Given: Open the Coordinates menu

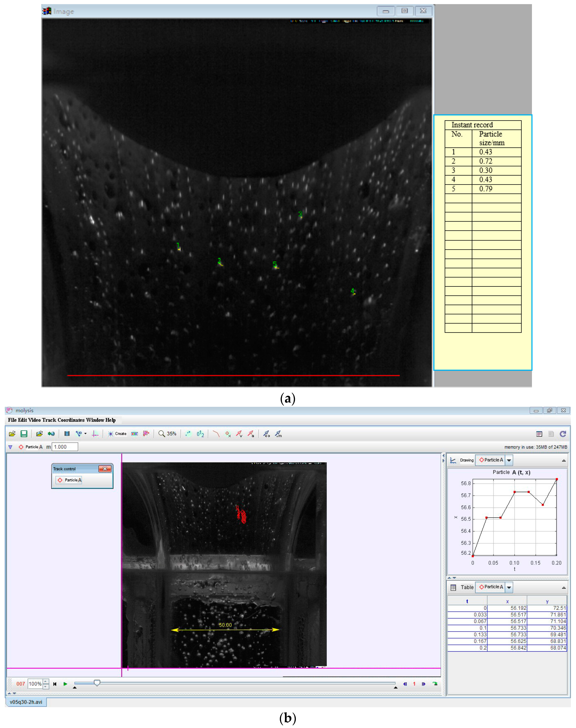Looking at the screenshot, I should [71, 420].
